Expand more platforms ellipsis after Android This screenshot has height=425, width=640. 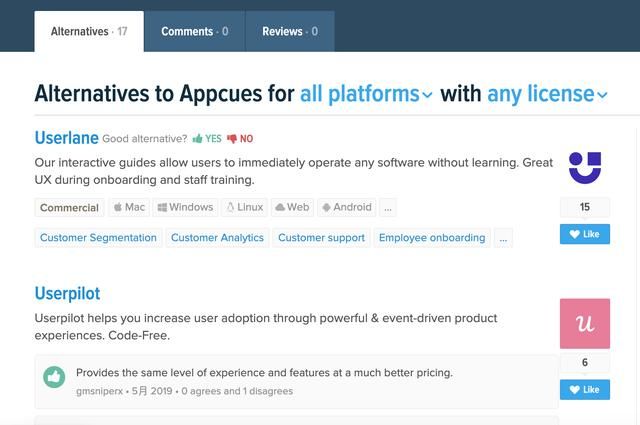(388, 207)
